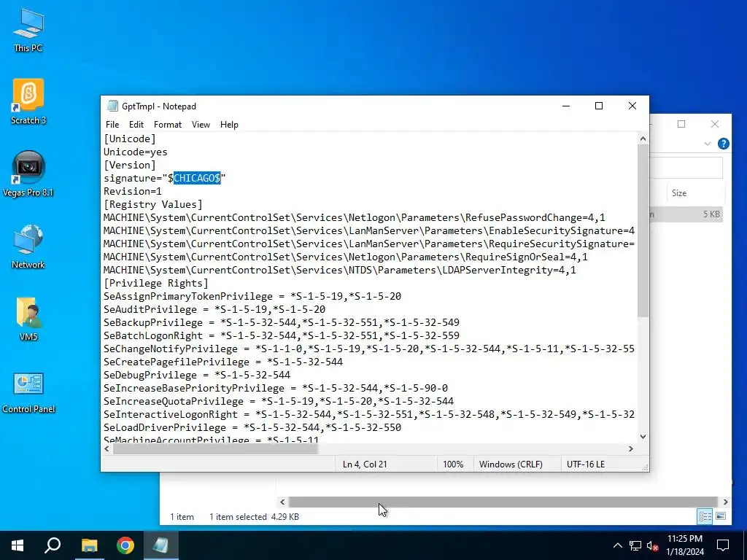Open the Windows Start menu
The height and width of the screenshot is (560, 747).
click(x=18, y=545)
